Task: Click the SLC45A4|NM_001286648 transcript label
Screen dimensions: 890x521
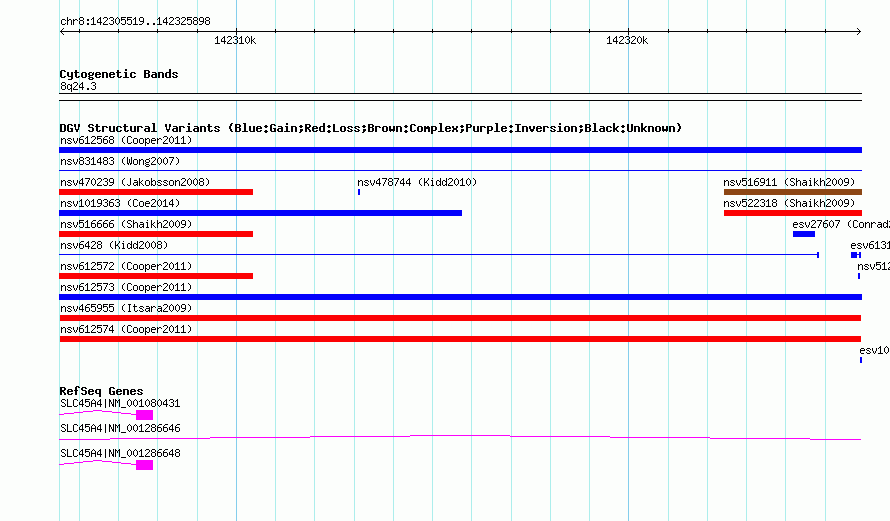Action: click(120, 453)
